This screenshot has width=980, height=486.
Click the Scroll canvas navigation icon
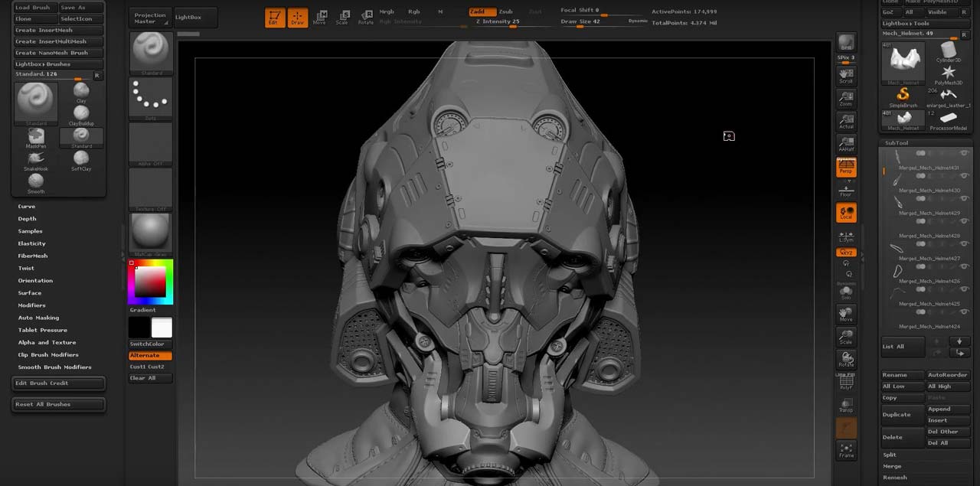tap(846, 74)
